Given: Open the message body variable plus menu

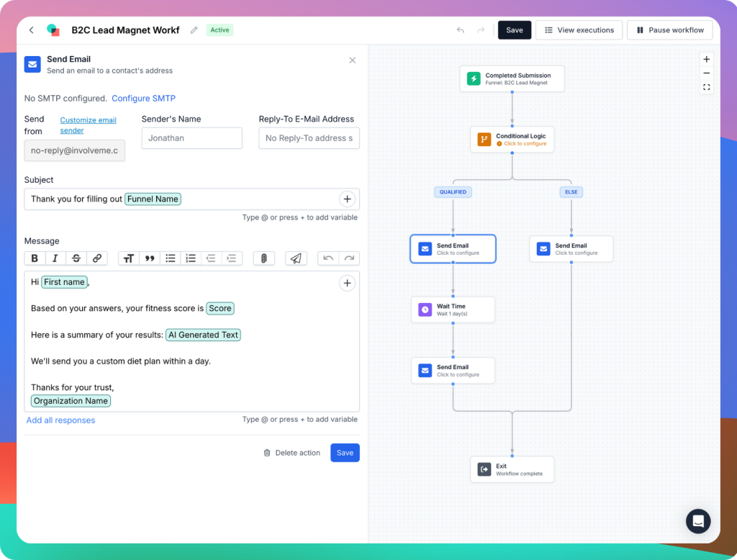Looking at the screenshot, I should click(348, 283).
